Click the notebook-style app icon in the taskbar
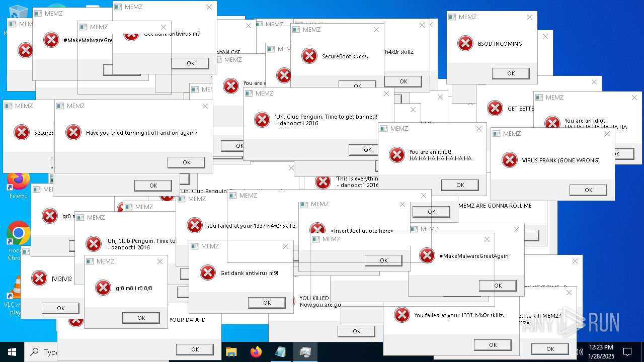The image size is (644, 362). pos(280,352)
